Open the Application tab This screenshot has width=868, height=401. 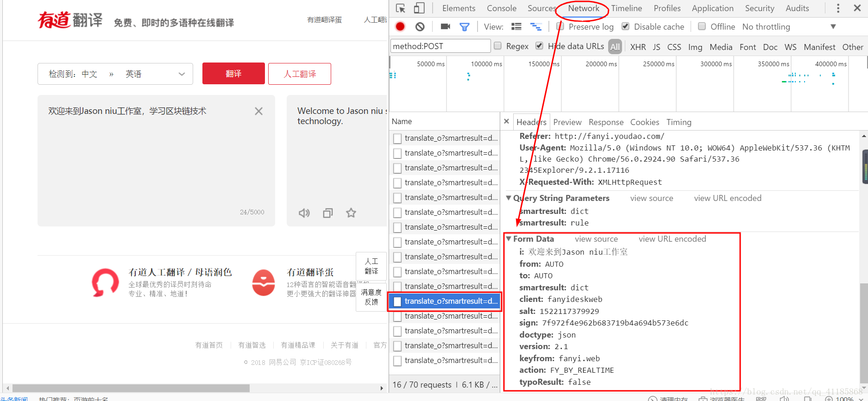coord(712,8)
